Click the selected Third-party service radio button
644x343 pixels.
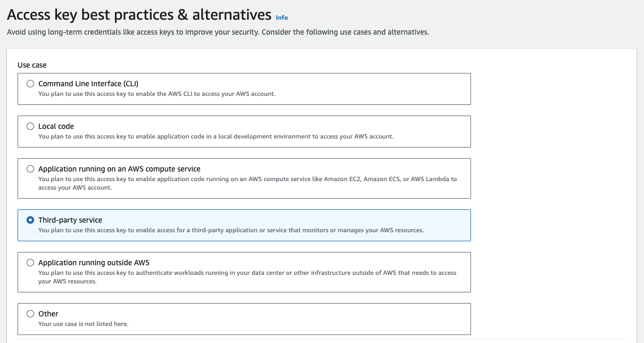tap(30, 220)
